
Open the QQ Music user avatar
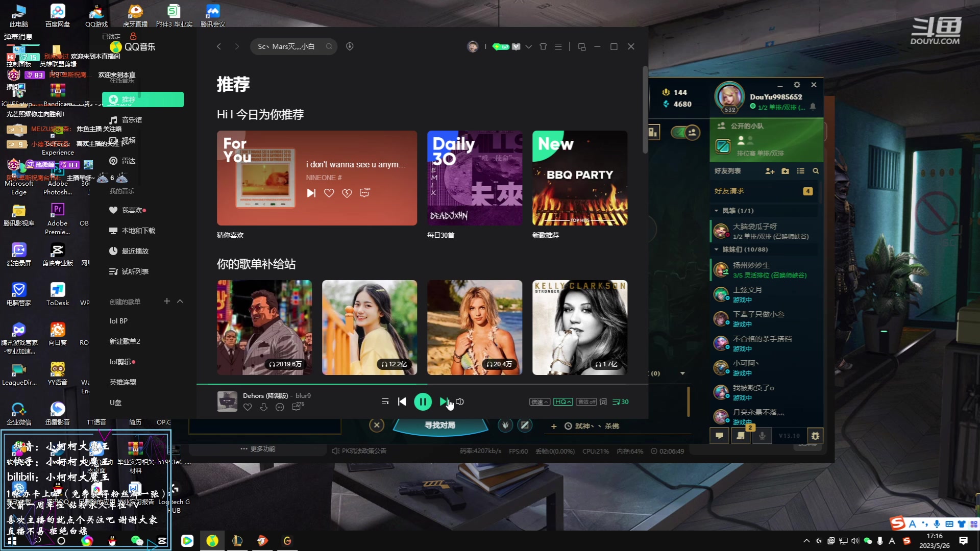click(x=473, y=46)
